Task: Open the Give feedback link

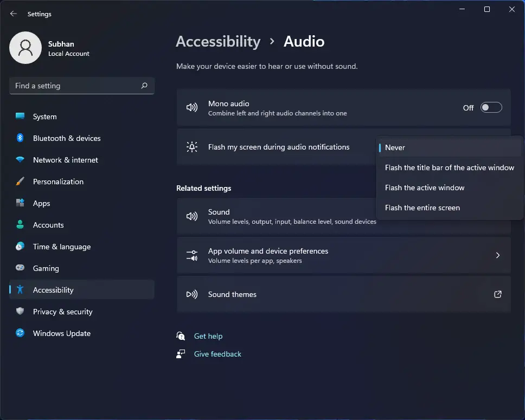Action: (x=217, y=354)
